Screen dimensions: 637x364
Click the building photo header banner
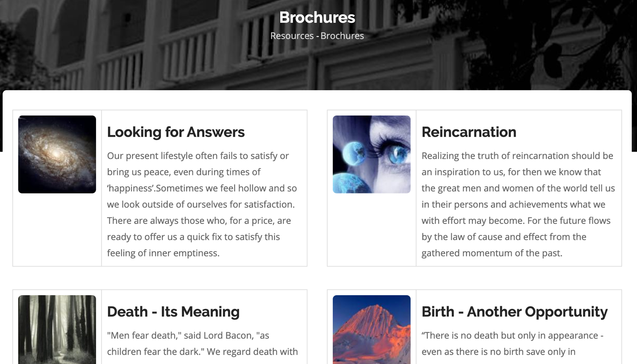tap(127, 51)
